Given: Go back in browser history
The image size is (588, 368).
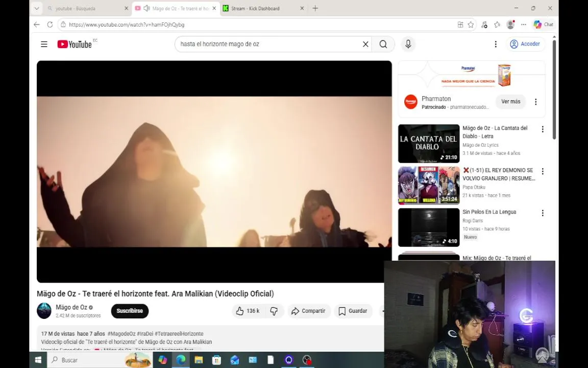Looking at the screenshot, I should click(x=36, y=25).
